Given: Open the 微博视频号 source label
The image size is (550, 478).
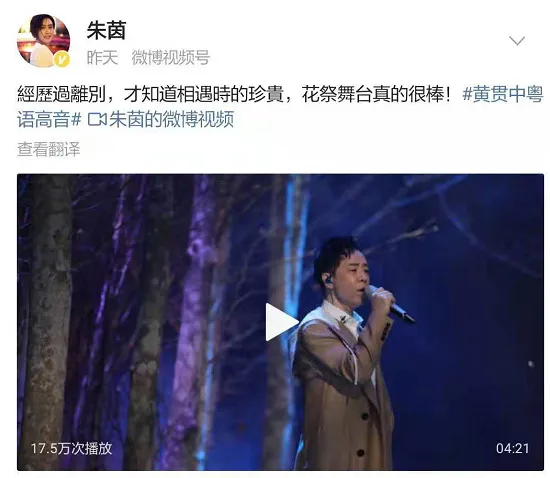Looking at the screenshot, I should 171,57.
